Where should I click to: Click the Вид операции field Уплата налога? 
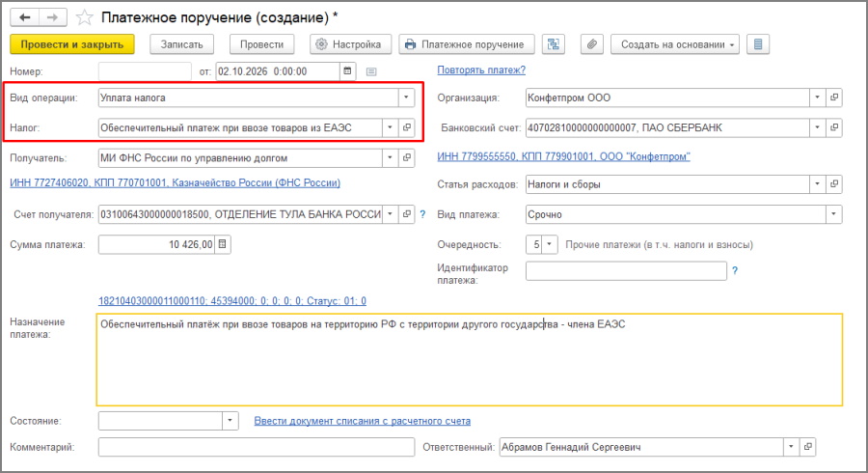(248, 97)
